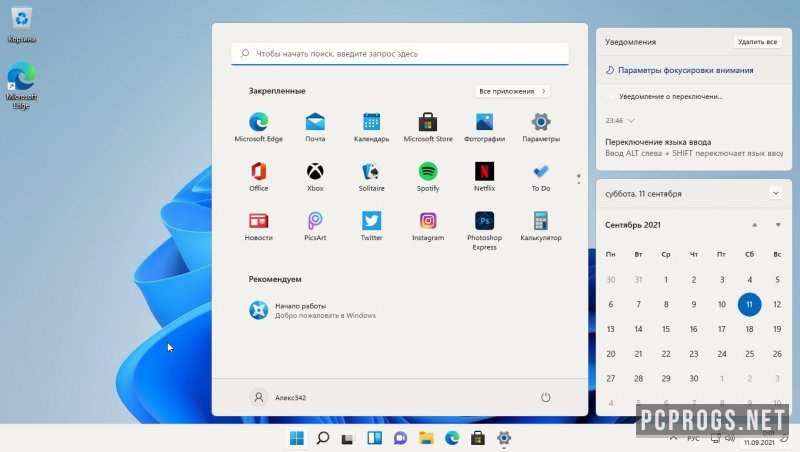Image resolution: width=800 pixels, height=452 pixels.
Task: Select September 1 in calendar
Action: click(x=666, y=280)
